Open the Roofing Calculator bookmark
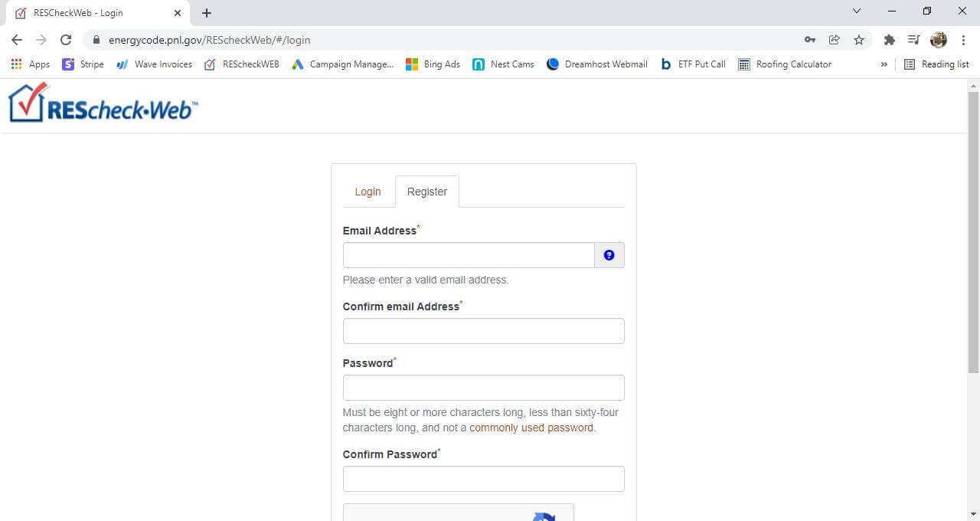980x521 pixels. click(x=784, y=64)
